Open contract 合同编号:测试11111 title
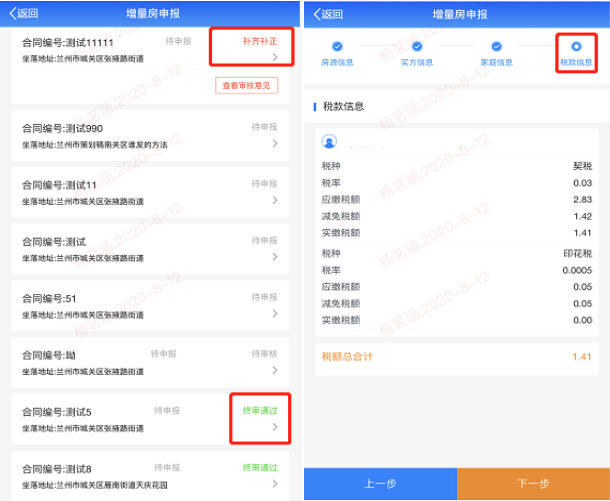 pos(68,43)
